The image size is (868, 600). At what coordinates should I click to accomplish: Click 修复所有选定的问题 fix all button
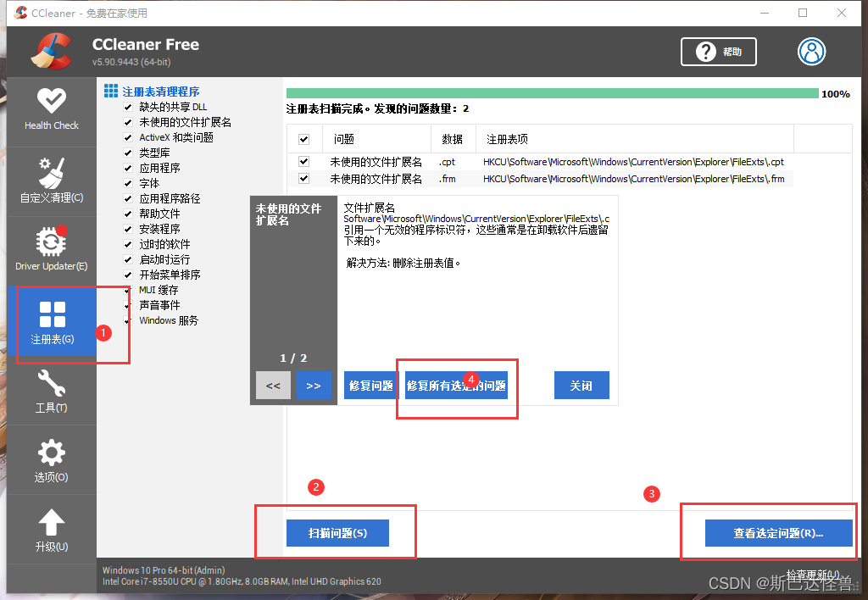click(456, 386)
